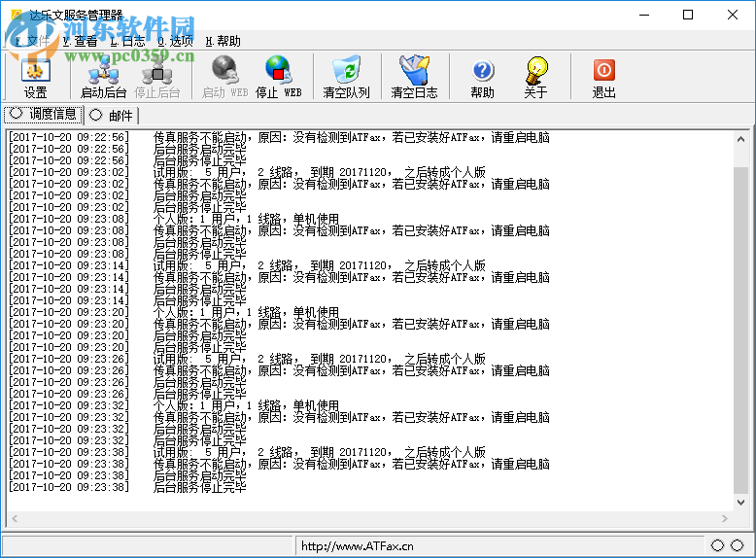Open the 查看 view menu
Image resolution: width=756 pixels, height=558 pixels.
[x=80, y=41]
